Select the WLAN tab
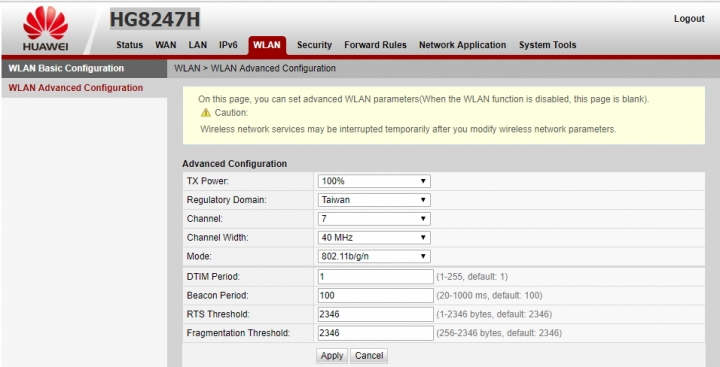Screen dimensions: 720x367 [267, 45]
